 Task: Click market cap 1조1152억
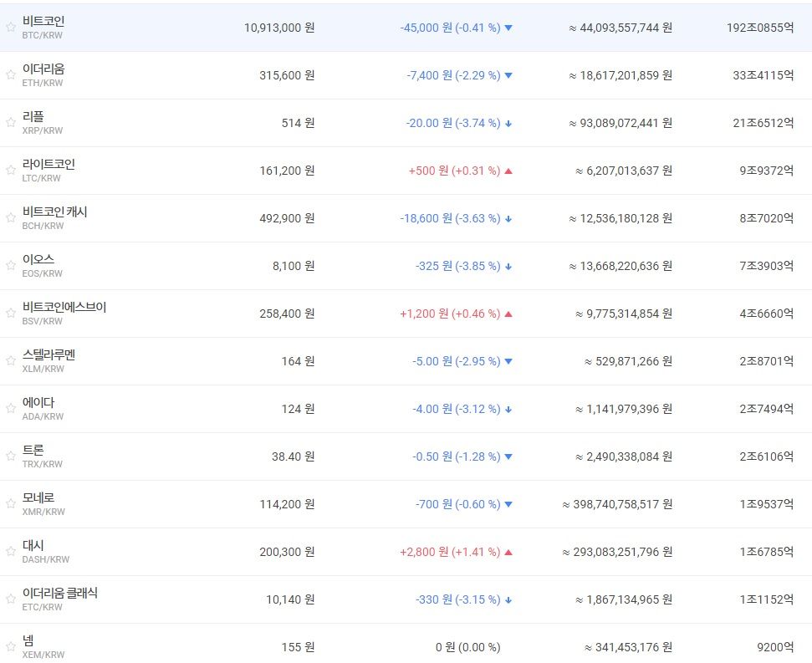[767, 599]
